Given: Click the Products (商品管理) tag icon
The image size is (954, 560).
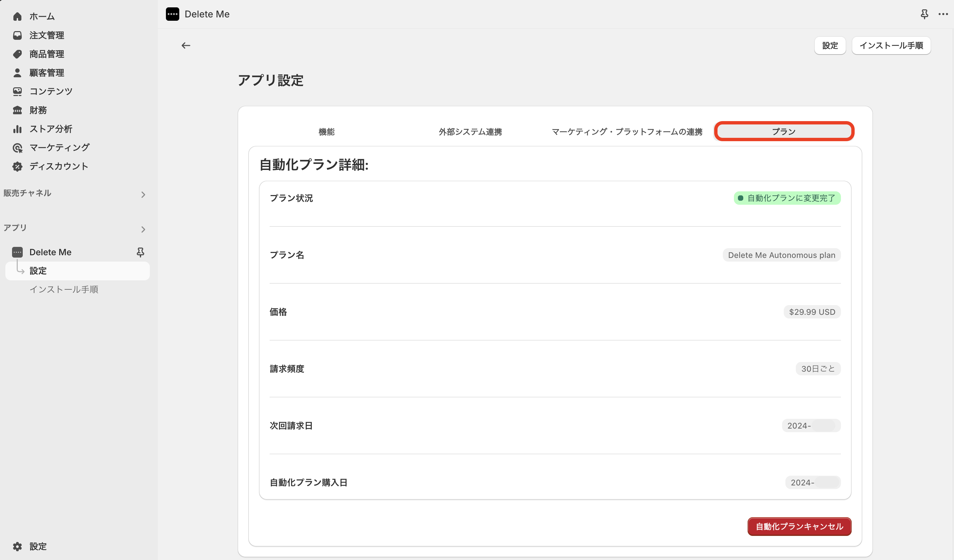Looking at the screenshot, I should (17, 54).
